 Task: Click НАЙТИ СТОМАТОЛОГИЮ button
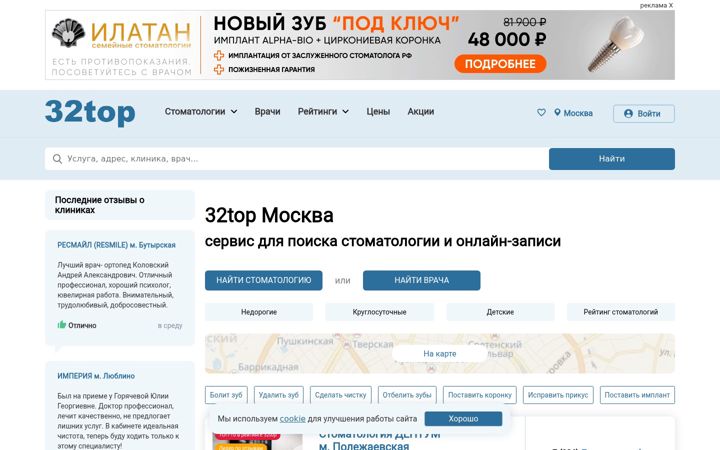pyautogui.click(x=264, y=280)
